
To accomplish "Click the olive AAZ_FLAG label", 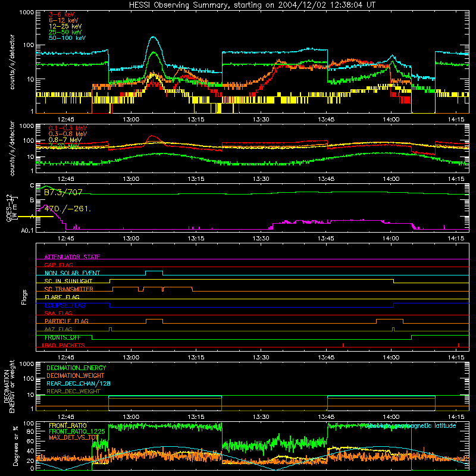I will (x=58, y=329).
